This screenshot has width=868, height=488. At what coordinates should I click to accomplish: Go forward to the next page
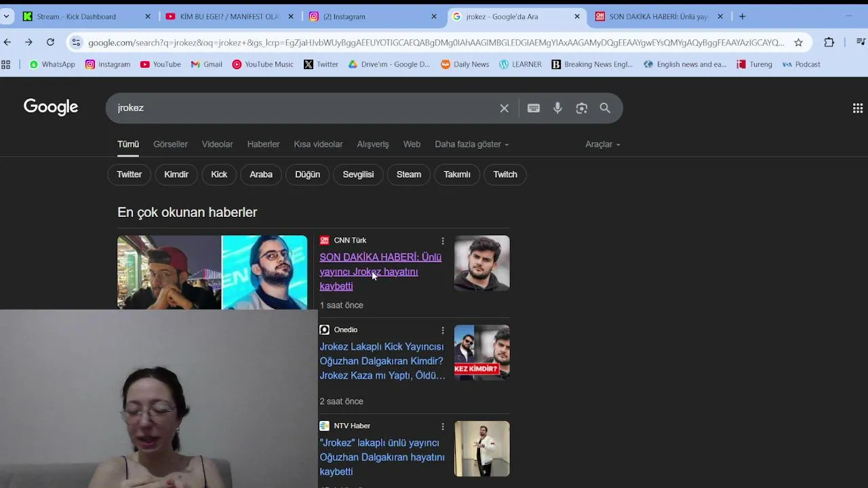pos(28,42)
